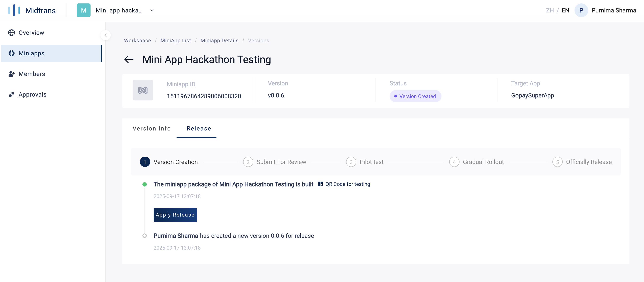Click step 4 circle icon

coord(454,162)
